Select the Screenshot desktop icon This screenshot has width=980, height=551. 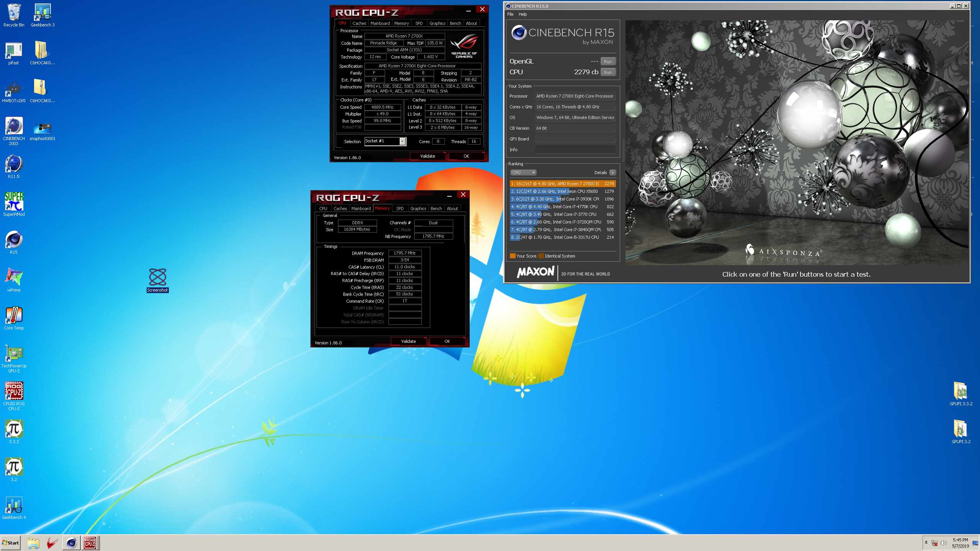tap(157, 280)
